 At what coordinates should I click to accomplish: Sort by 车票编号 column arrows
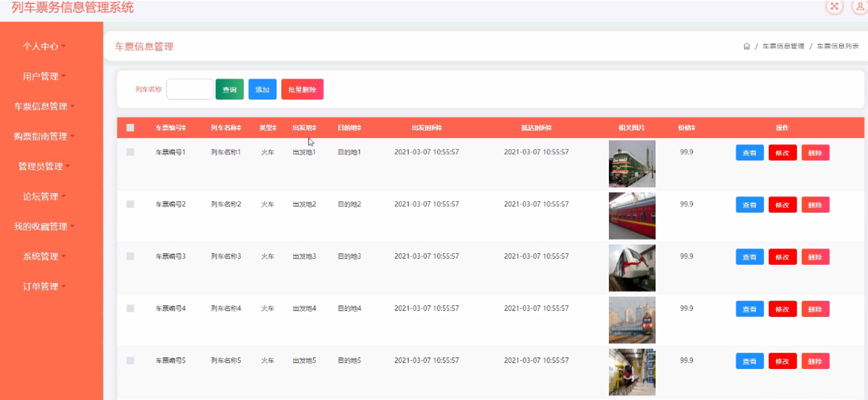click(184, 128)
